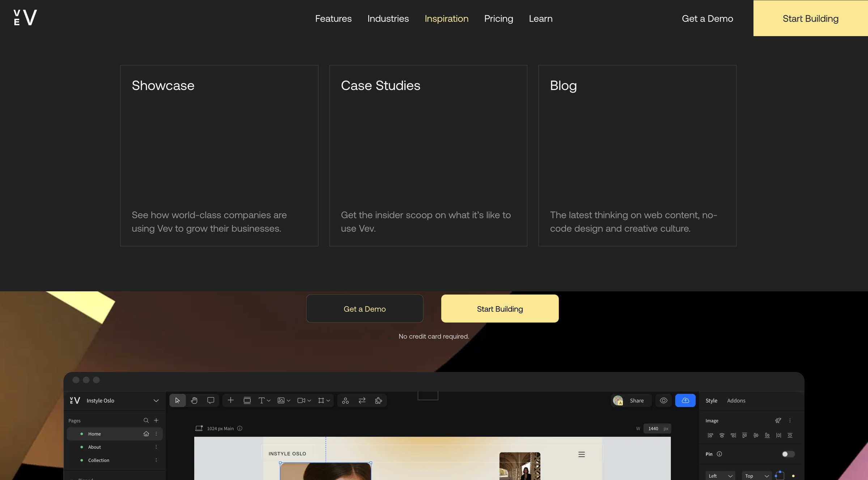Select the comment bubble tool
Viewport: 868px width, 480px height.
click(x=210, y=400)
